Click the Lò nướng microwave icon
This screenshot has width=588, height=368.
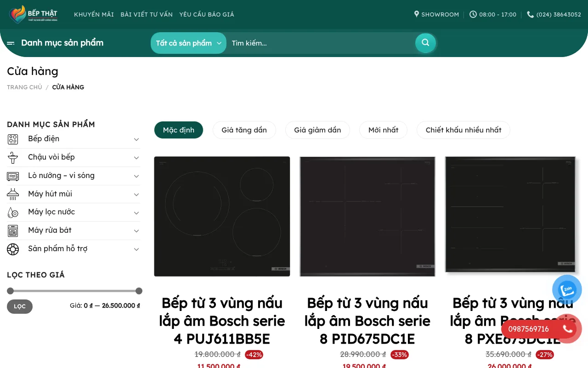(13, 176)
